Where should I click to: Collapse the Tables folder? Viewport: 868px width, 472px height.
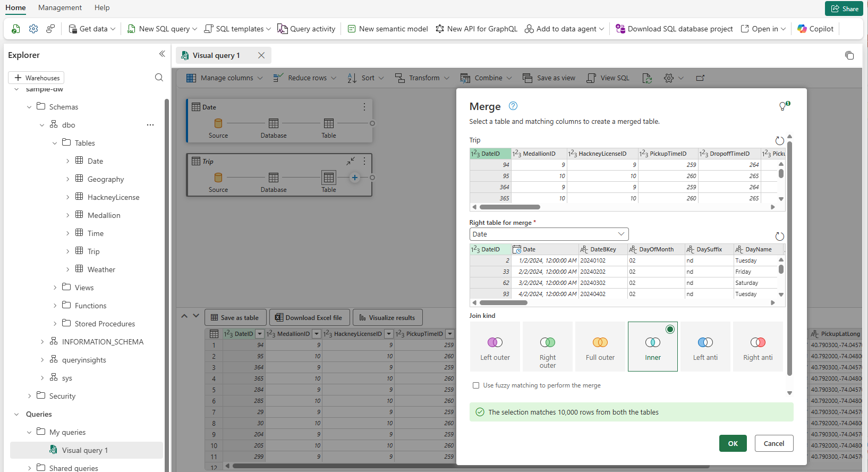55,143
